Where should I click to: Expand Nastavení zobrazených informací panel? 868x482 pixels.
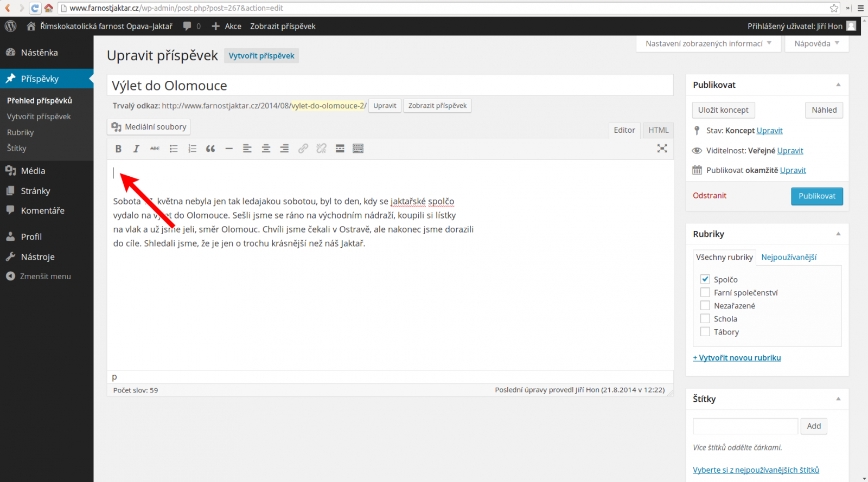click(709, 44)
